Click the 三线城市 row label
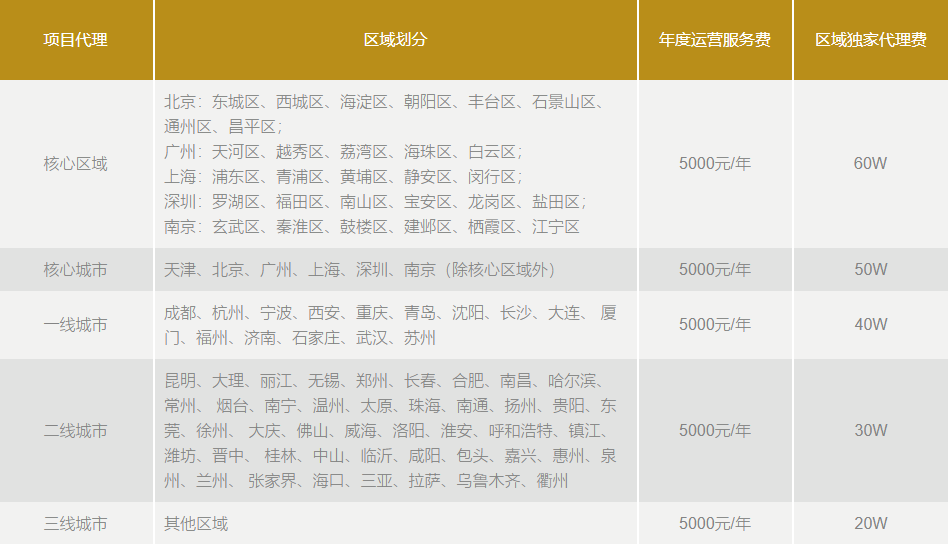The height and width of the screenshot is (544, 948). [x=76, y=524]
